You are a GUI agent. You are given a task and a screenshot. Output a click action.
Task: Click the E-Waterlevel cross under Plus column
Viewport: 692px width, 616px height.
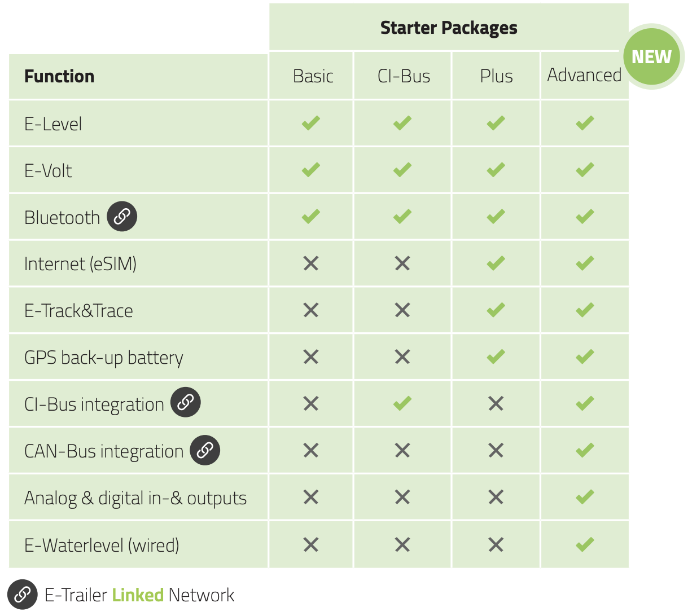point(496,544)
